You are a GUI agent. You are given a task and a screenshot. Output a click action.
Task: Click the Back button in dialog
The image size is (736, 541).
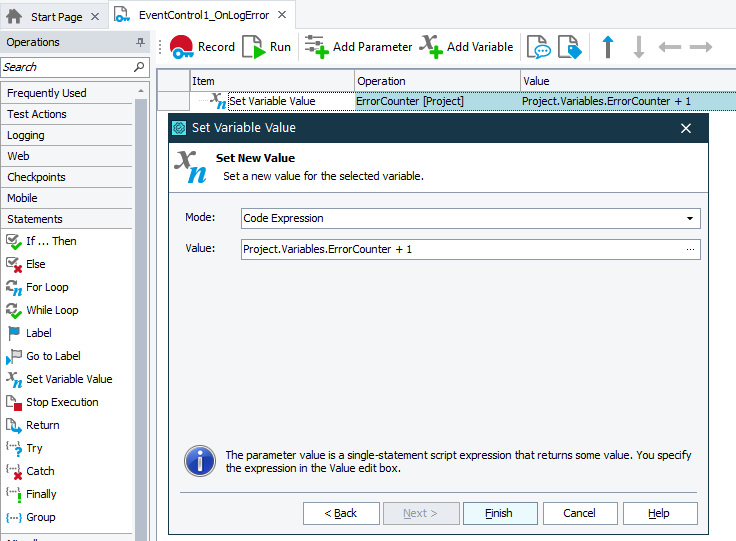[341, 513]
